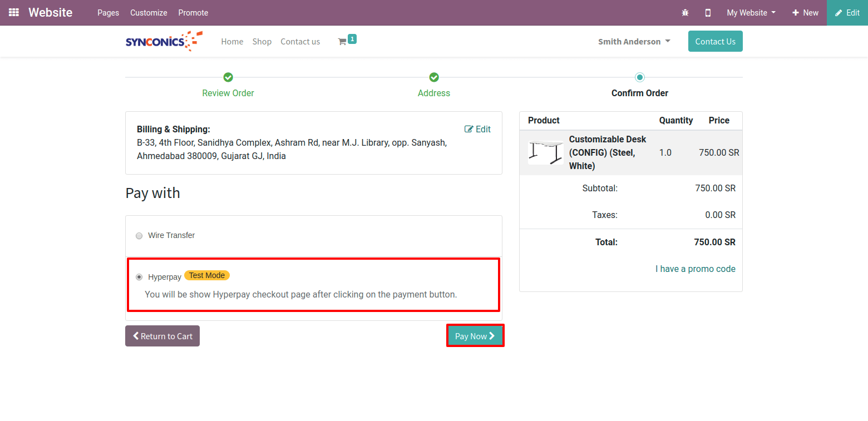Click the Edit page button
This screenshot has height=421, width=868.
pos(847,13)
